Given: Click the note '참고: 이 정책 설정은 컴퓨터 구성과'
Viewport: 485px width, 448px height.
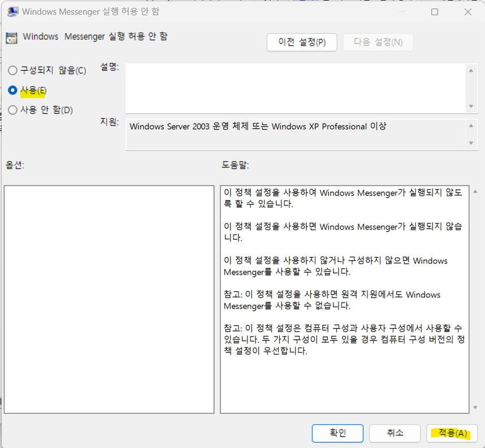Looking at the screenshot, I should 344,339.
